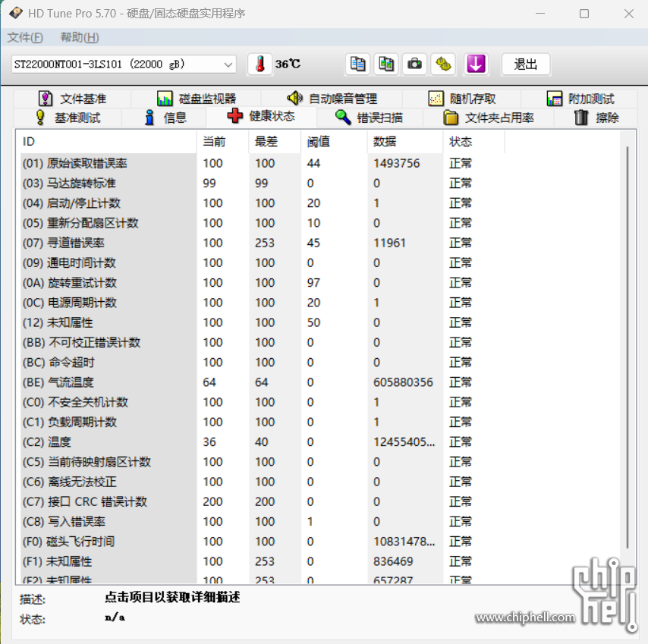Click the 阈值 column header
648x644 pixels.
pyautogui.click(x=334, y=142)
